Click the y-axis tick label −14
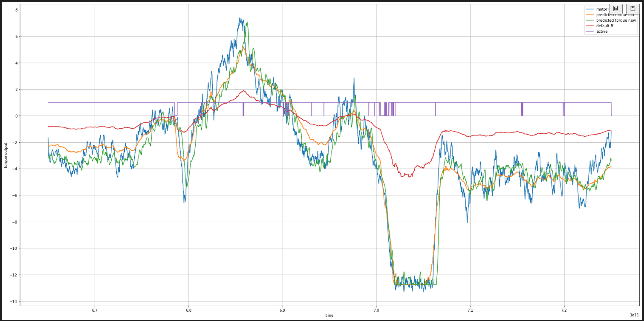644x321 pixels. 13,301
